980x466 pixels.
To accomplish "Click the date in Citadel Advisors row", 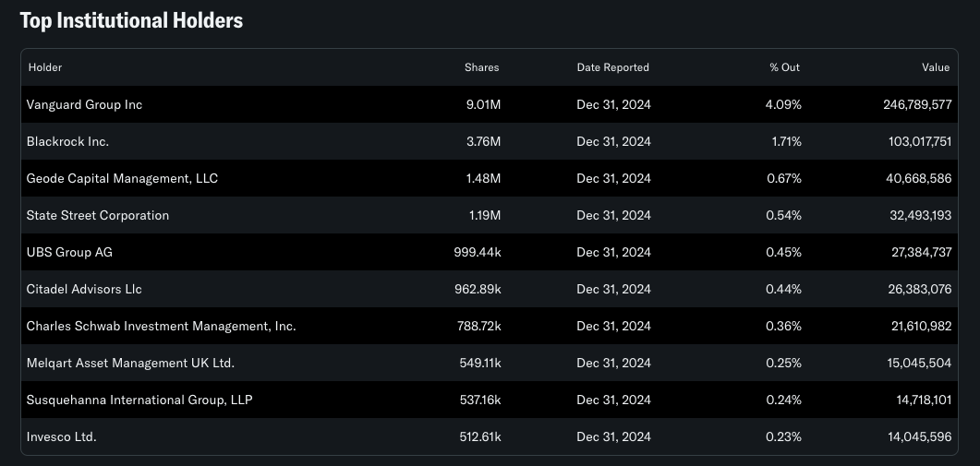I will [x=613, y=289].
